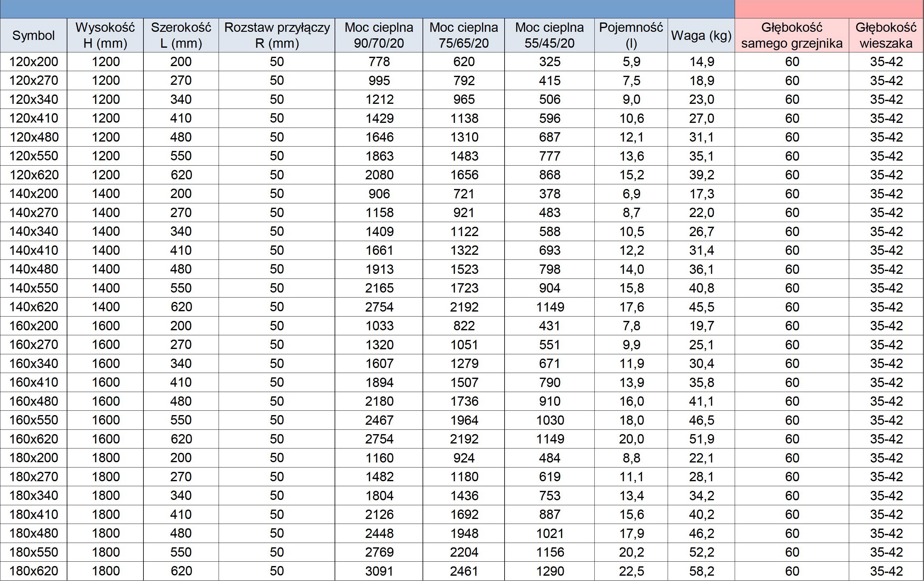The width and height of the screenshot is (924, 581).
Task: Click the blue banner above the table
Action: coord(367,9)
